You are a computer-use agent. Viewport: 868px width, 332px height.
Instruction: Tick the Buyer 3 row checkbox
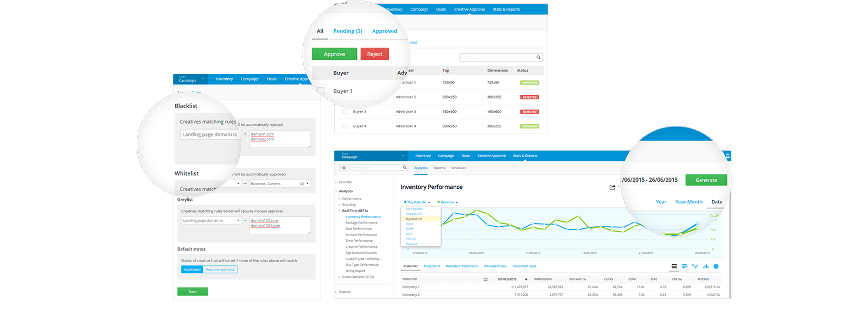(x=344, y=111)
